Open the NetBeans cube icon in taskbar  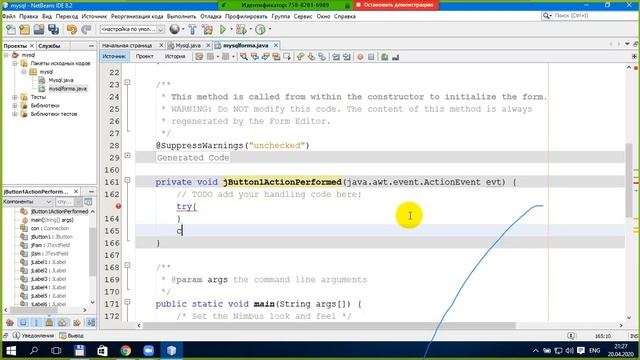(x=171, y=351)
